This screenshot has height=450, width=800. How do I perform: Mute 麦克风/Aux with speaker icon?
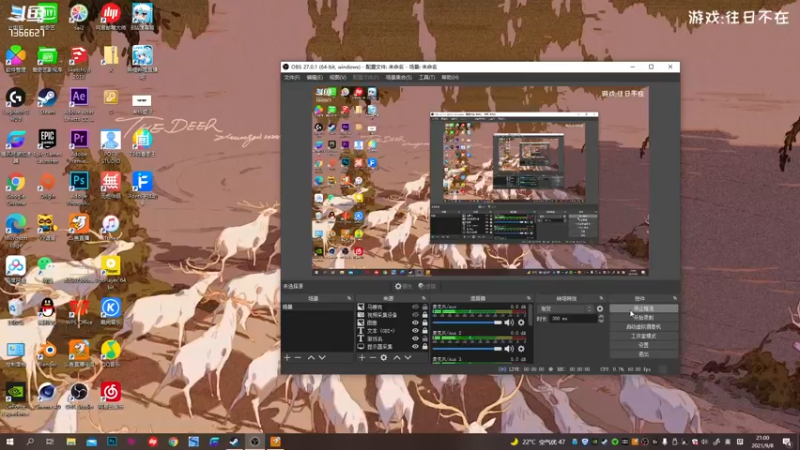[x=509, y=322]
